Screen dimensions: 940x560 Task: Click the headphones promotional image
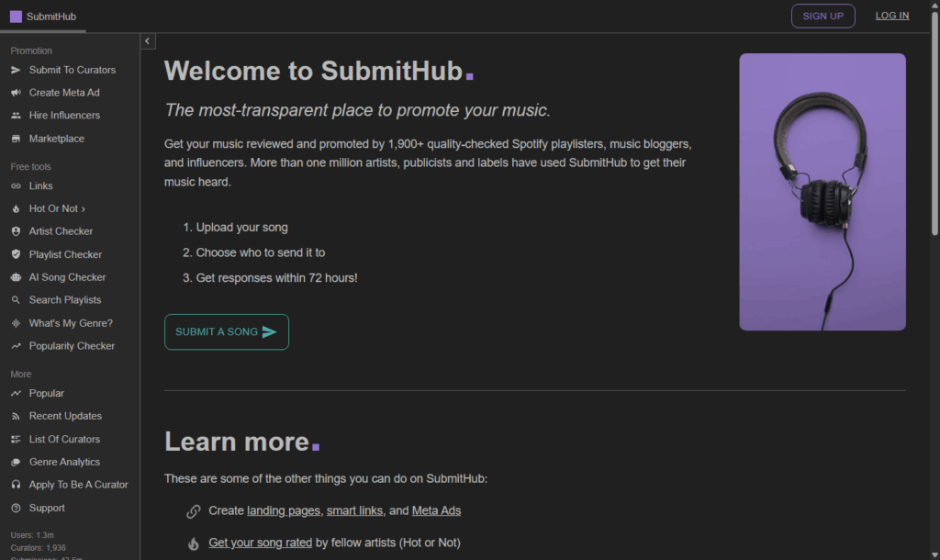(x=822, y=192)
